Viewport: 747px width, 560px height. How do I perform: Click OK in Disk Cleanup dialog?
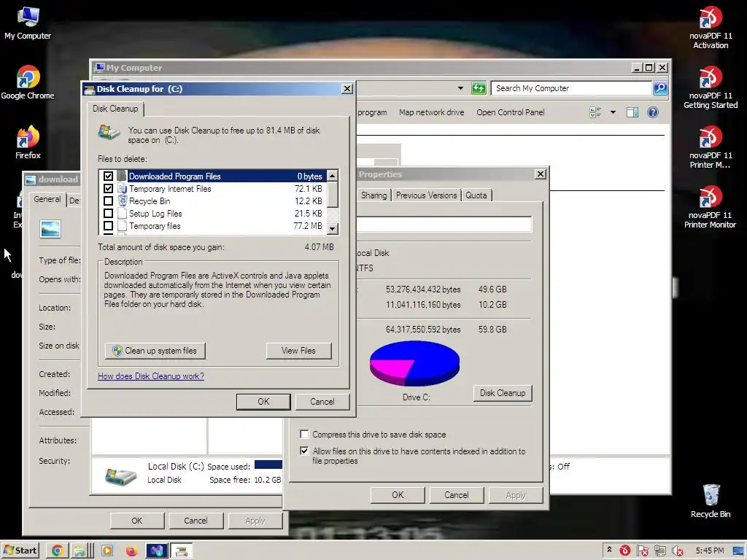click(x=263, y=402)
